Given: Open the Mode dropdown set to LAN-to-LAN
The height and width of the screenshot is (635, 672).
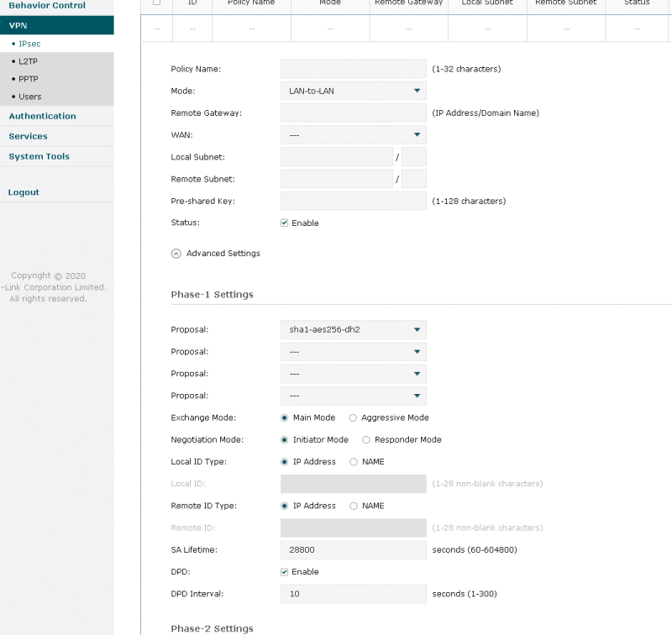Looking at the screenshot, I should [353, 91].
